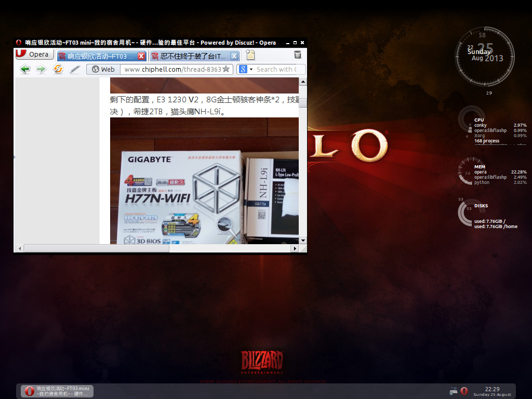Image resolution: width=532 pixels, height=399 pixels.
Task: Bookmark page with the star icon
Action: tap(226, 69)
